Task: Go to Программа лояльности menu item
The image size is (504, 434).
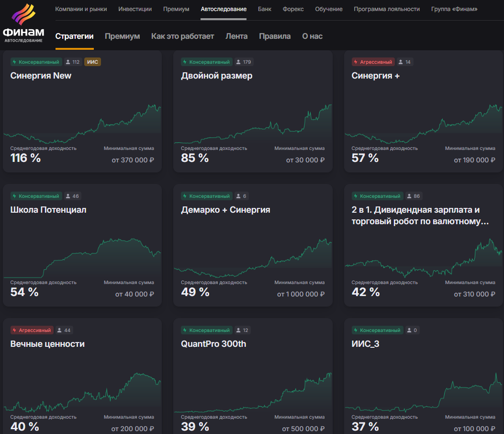Action: click(x=387, y=9)
